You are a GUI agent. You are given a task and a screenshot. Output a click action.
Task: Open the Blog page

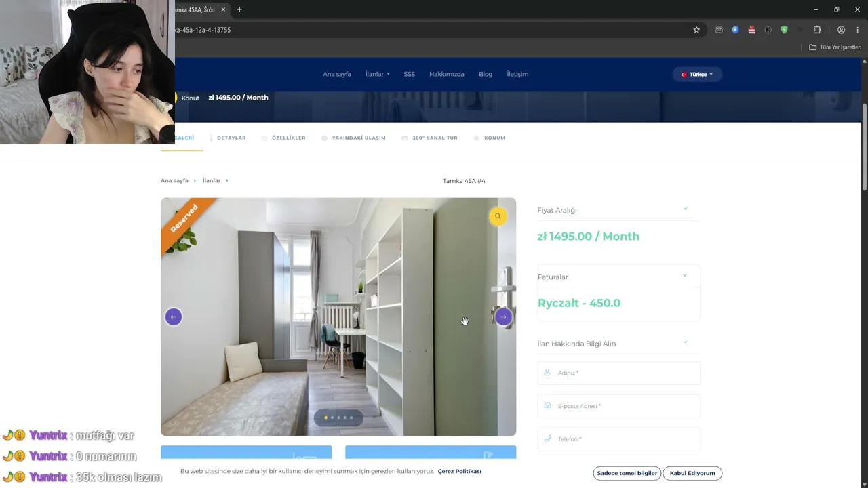486,74
